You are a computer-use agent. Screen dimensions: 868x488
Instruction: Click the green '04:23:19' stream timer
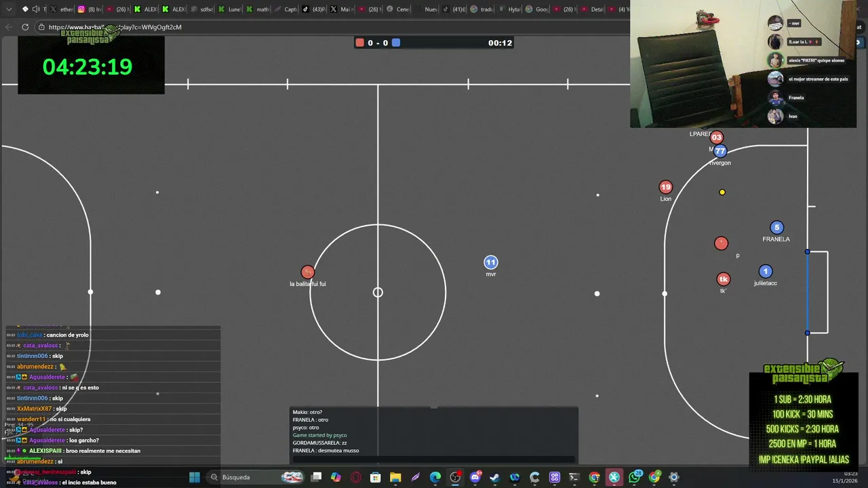point(87,66)
